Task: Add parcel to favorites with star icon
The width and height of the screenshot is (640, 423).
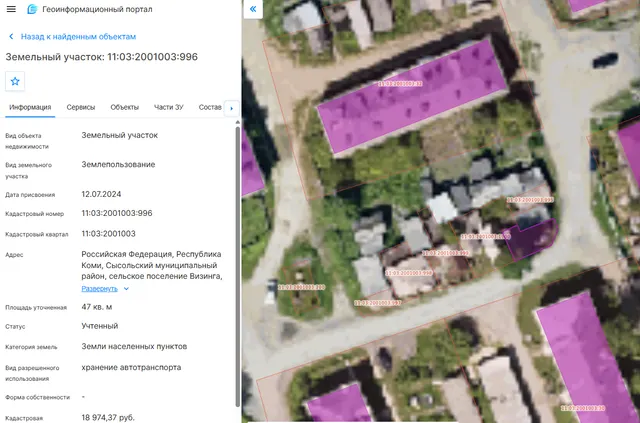Action: tap(15, 81)
